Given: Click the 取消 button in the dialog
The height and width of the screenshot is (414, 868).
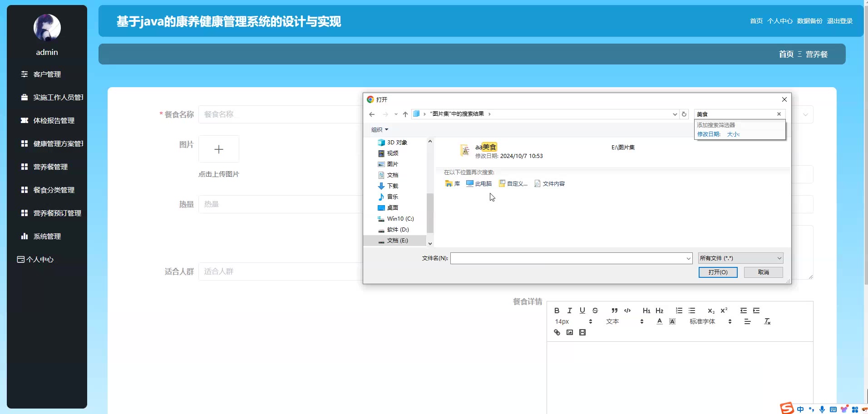Looking at the screenshot, I should (x=764, y=272).
